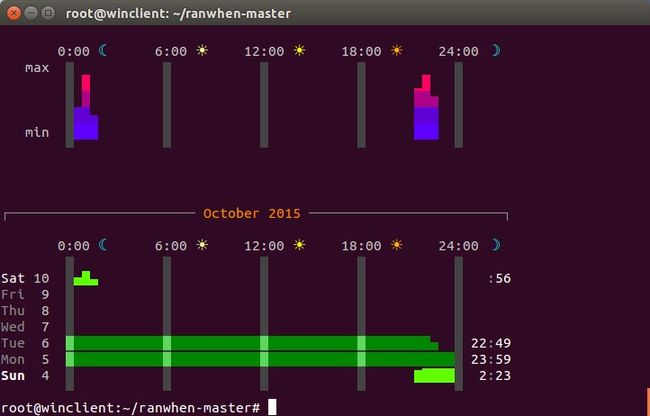The height and width of the screenshot is (416, 650).
Task: Select the 'Tue 6' row label
Action: [x=25, y=343]
